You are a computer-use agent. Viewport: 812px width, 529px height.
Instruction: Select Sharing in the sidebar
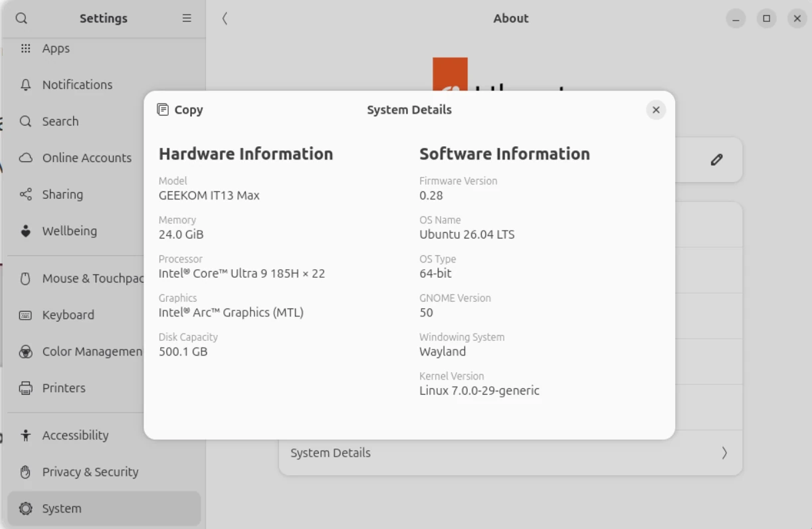[x=104, y=195]
